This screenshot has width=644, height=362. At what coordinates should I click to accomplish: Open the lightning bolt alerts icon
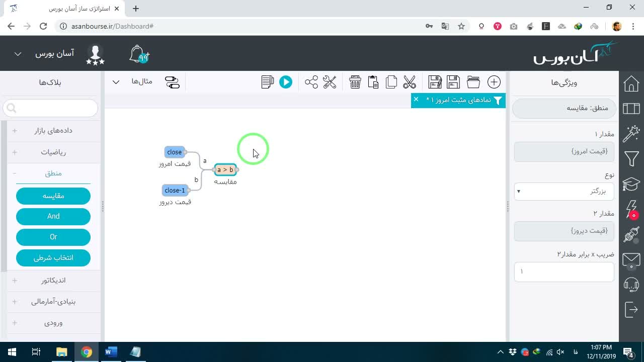tap(631, 209)
